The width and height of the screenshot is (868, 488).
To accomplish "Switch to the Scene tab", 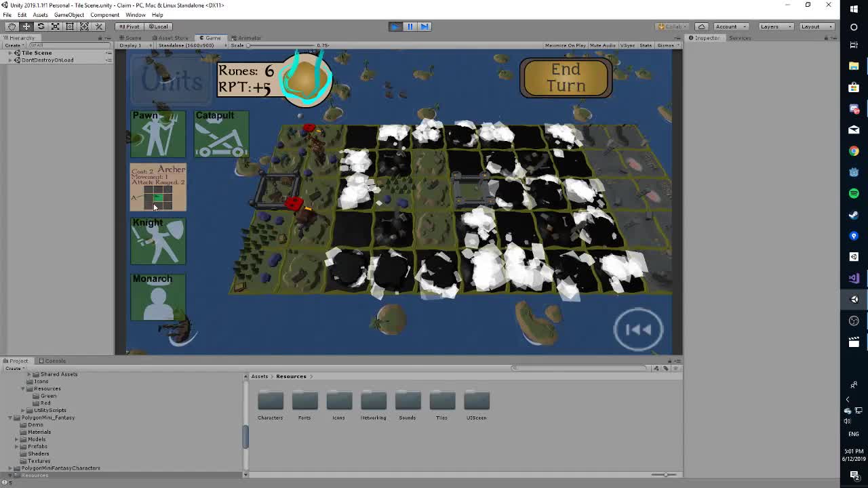I will click(131, 38).
